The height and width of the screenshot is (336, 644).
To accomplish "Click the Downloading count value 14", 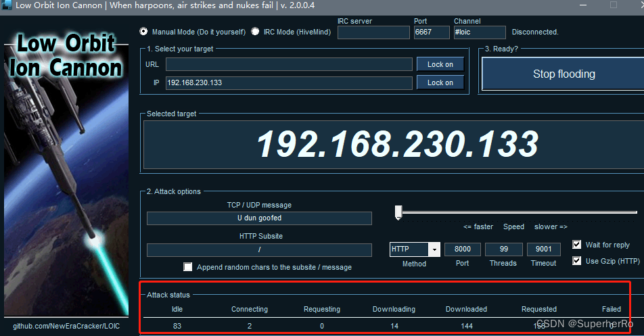I will (x=394, y=326).
